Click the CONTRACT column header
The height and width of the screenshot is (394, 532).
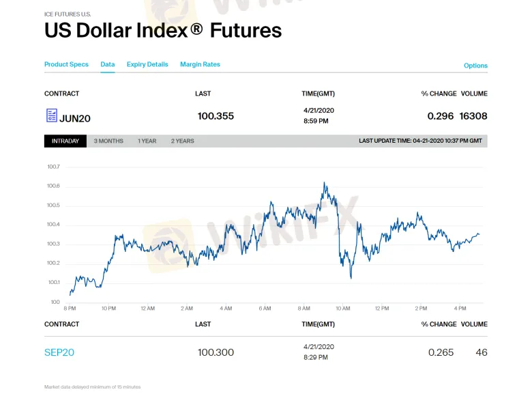click(x=61, y=94)
